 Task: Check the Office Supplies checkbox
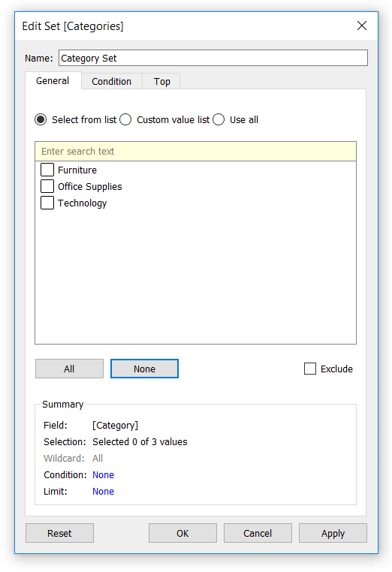(47, 186)
